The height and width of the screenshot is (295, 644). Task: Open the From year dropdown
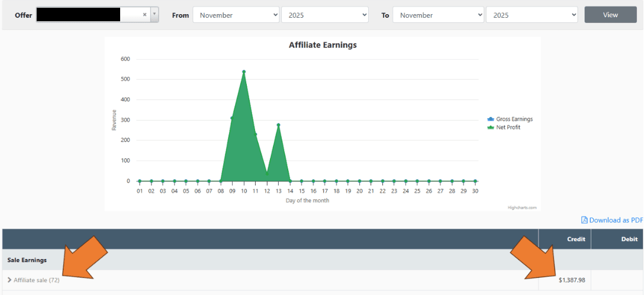(324, 15)
